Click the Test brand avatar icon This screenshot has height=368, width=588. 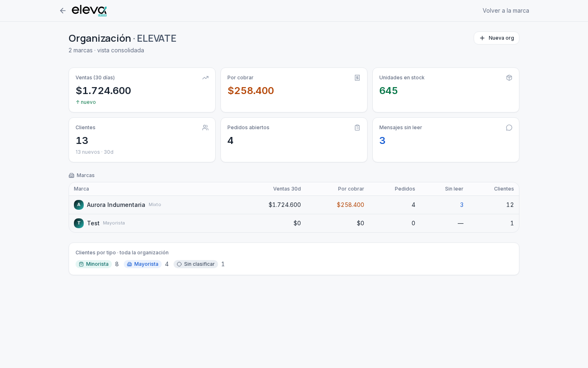click(x=79, y=223)
